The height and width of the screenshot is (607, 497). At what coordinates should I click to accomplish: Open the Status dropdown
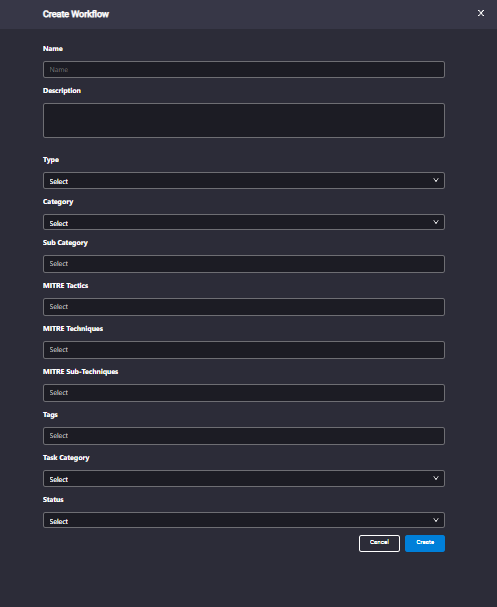(244, 520)
